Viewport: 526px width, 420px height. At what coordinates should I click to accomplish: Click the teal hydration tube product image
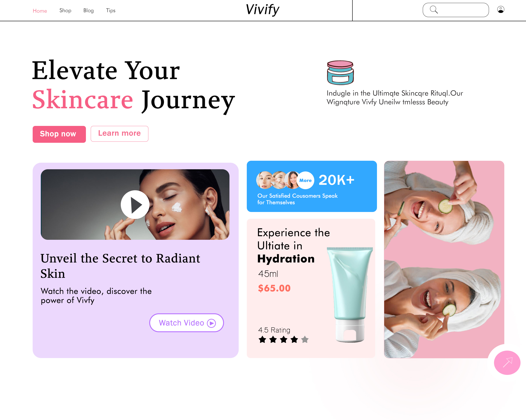coord(350,295)
